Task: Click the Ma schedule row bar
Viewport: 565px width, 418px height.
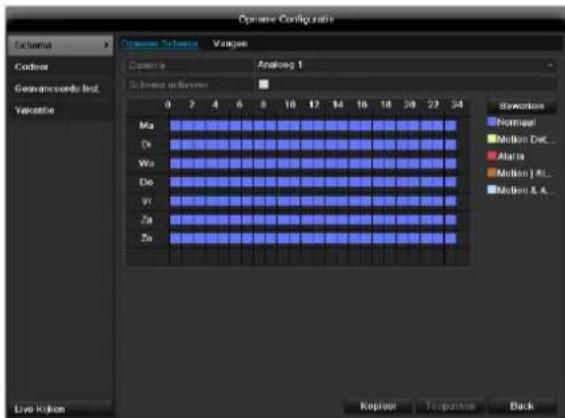Action: pos(313,125)
